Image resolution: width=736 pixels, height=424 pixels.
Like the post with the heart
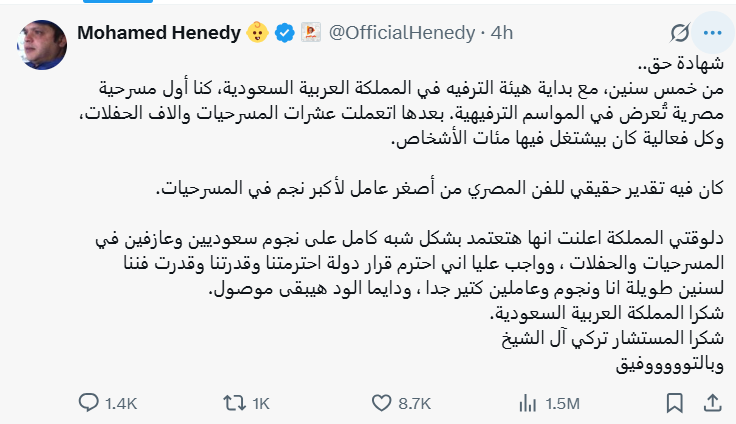(380, 402)
